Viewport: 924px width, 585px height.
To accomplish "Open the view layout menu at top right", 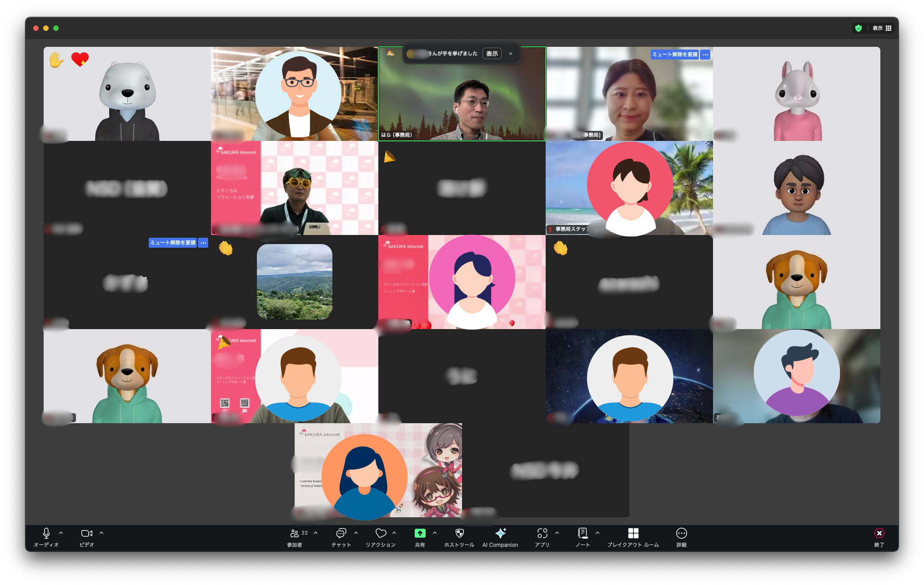I will (882, 28).
